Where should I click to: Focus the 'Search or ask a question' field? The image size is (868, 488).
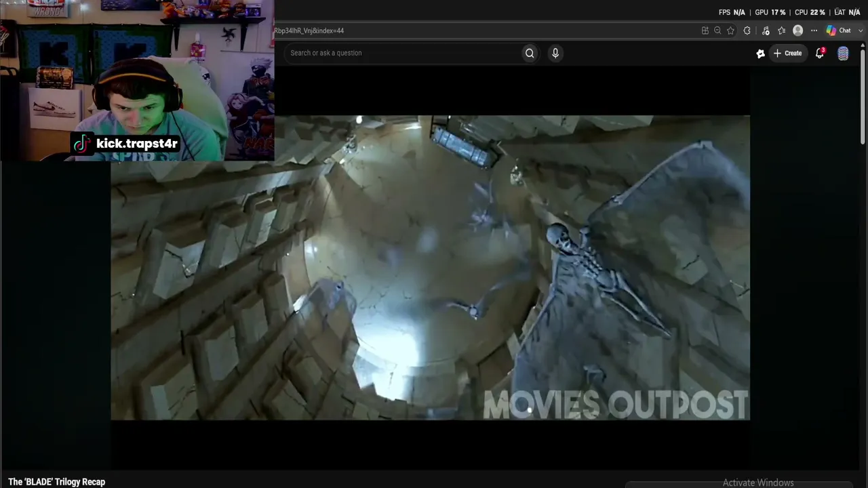(x=403, y=53)
